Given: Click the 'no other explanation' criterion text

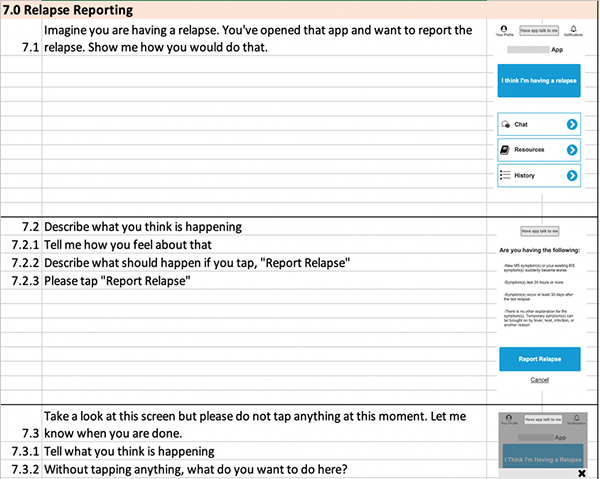Looking at the screenshot, I should (x=539, y=318).
